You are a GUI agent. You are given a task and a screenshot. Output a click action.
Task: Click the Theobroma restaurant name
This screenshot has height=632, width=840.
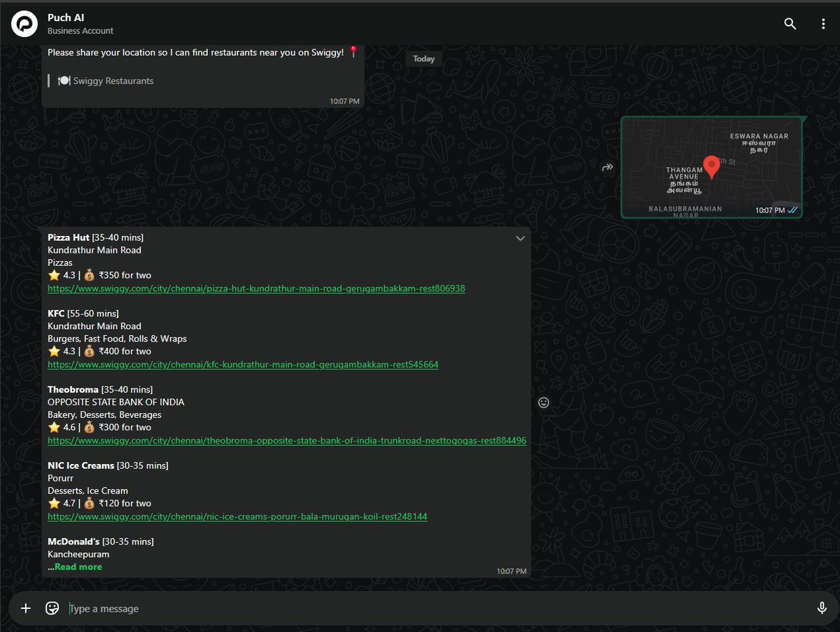(73, 389)
